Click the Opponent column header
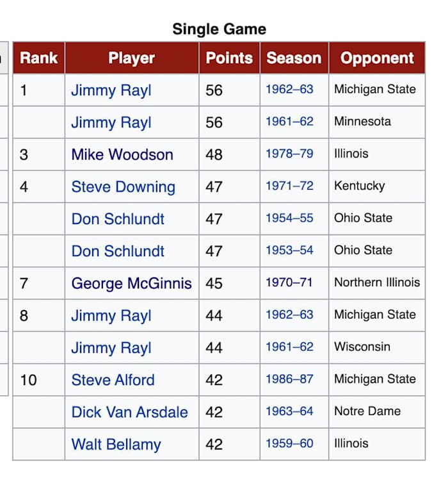448x483 pixels. (377, 58)
